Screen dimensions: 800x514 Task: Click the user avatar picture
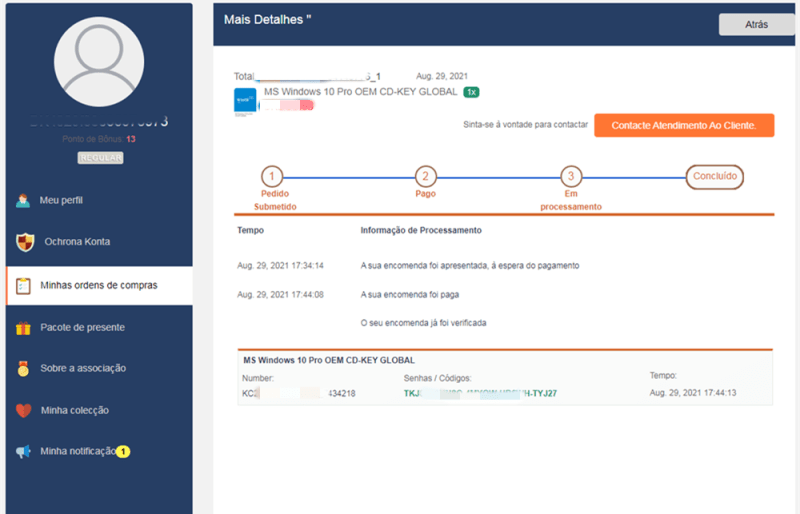click(99, 62)
